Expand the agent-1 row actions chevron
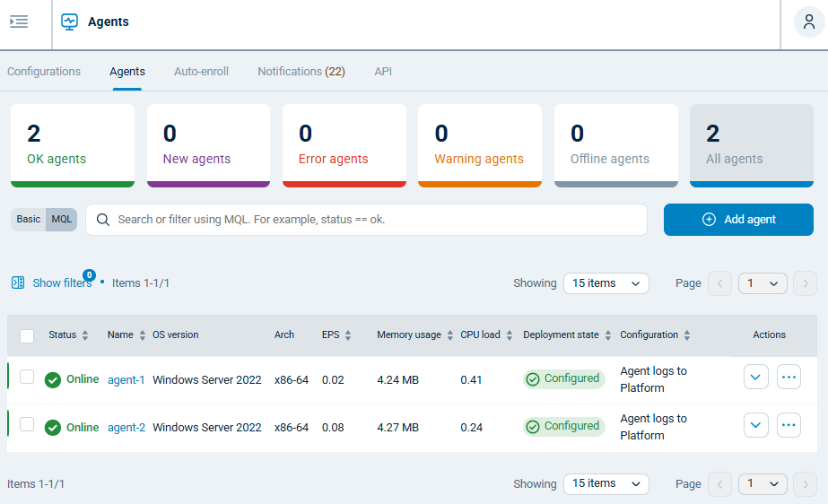Image resolution: width=828 pixels, height=504 pixels. (x=755, y=378)
